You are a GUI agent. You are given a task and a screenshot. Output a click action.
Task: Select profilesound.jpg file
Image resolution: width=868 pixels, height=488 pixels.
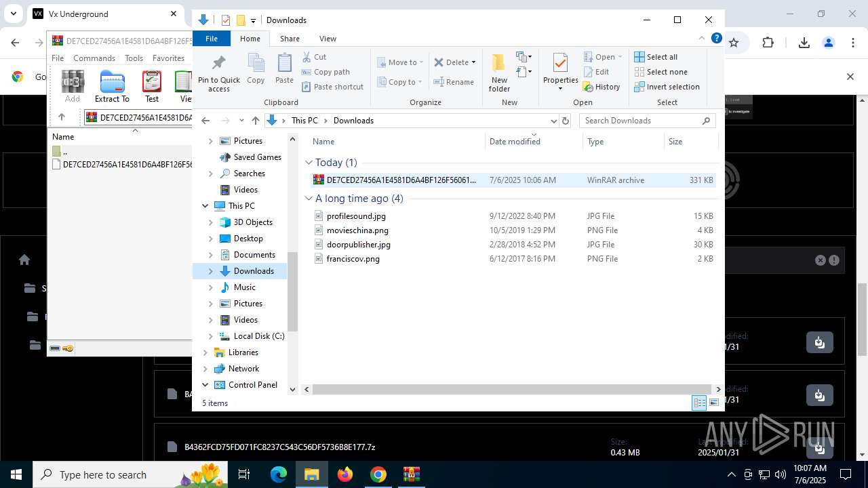point(513,216)
